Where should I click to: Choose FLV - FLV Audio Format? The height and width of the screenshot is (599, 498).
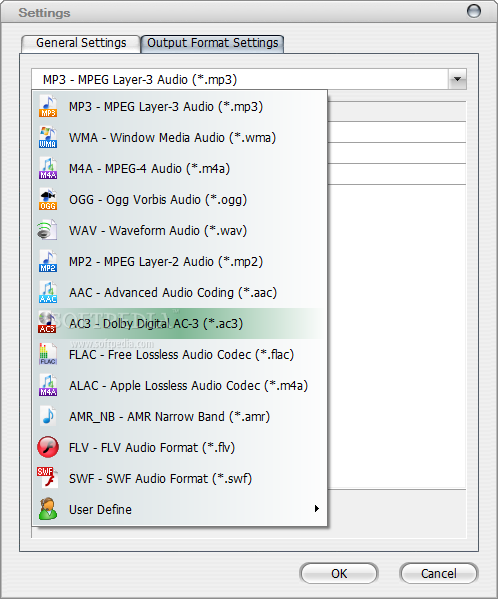(179, 447)
